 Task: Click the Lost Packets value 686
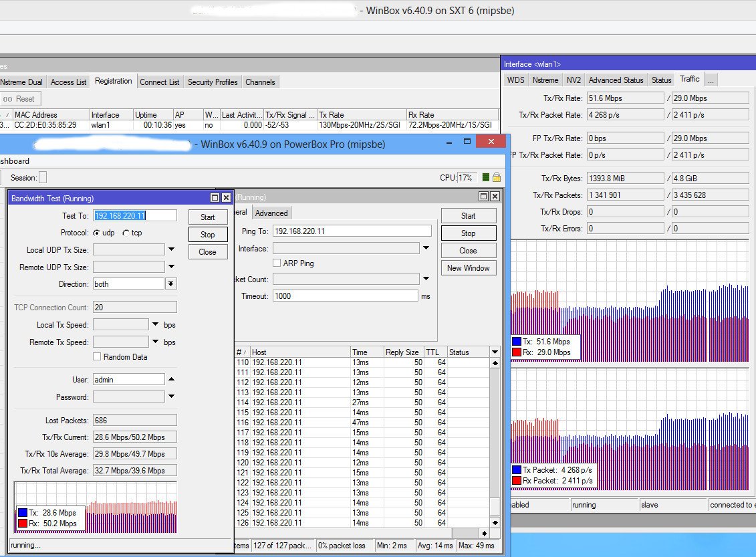click(135, 420)
